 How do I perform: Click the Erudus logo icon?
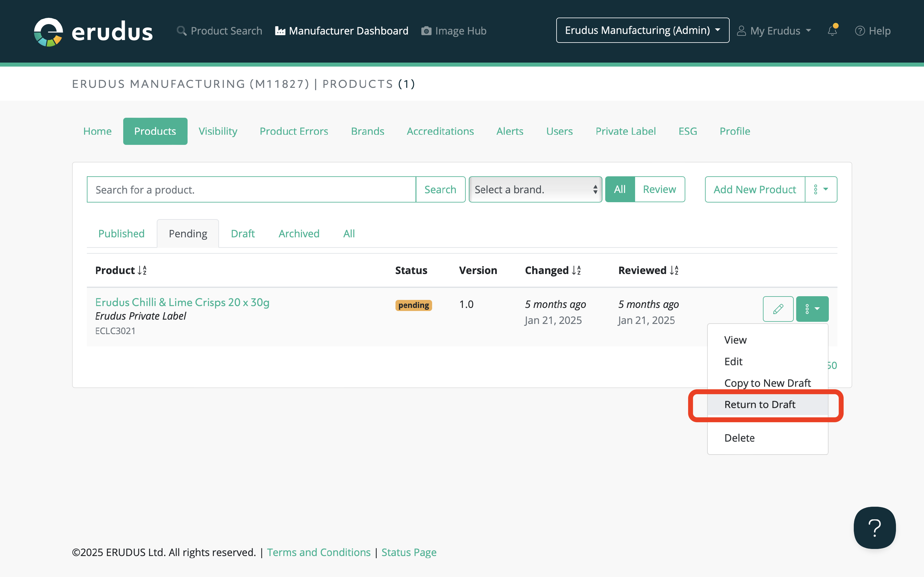point(48,31)
